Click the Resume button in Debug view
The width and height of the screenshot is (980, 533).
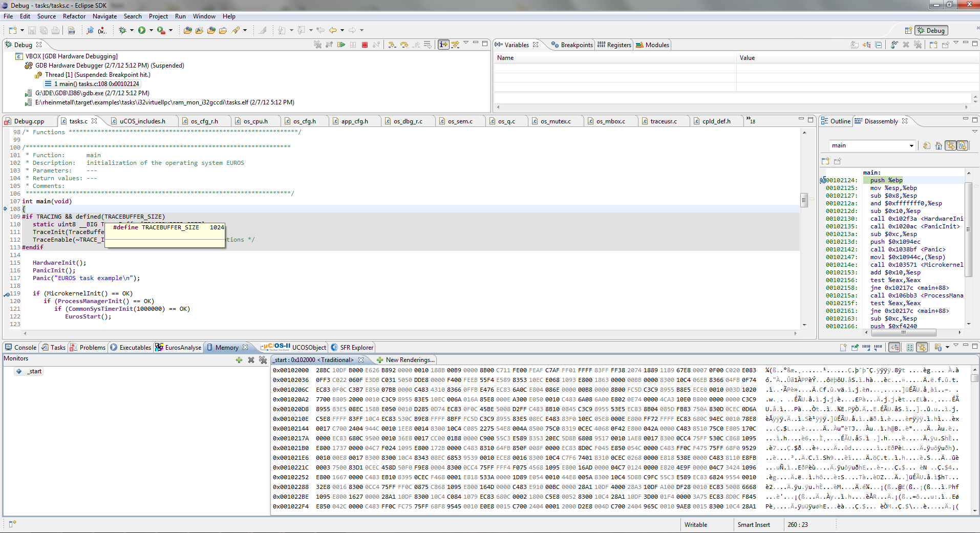pyautogui.click(x=341, y=45)
